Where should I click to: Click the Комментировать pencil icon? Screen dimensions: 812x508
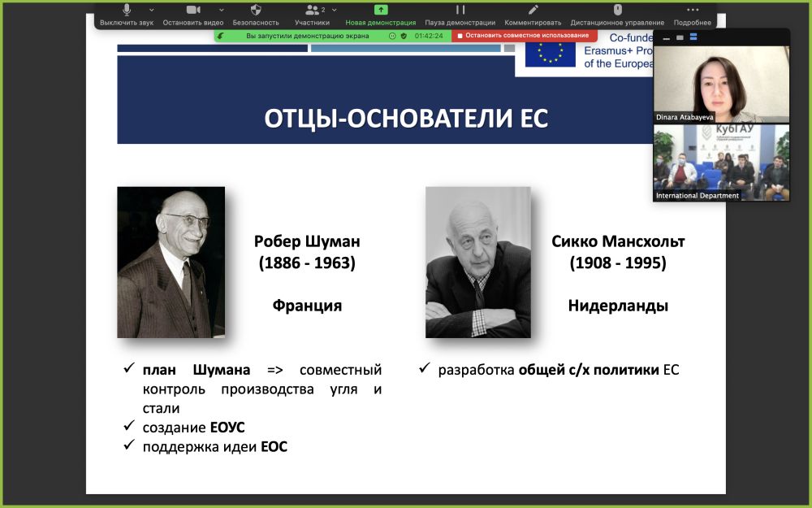tap(533, 11)
